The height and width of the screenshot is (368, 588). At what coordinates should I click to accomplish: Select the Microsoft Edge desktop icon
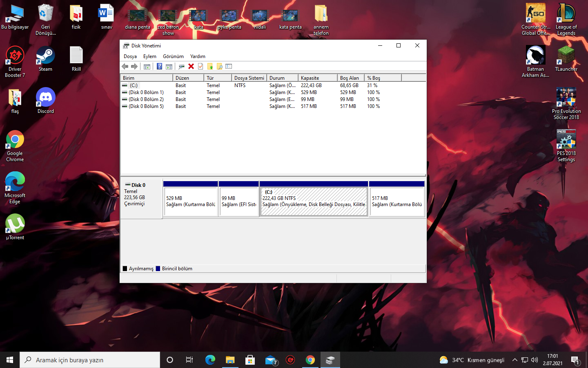click(x=15, y=188)
